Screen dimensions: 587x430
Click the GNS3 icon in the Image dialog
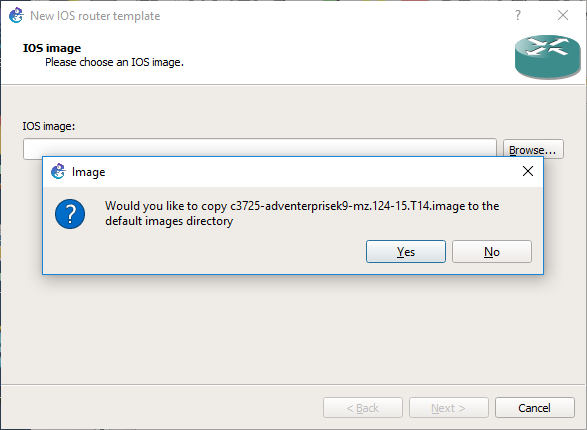58,171
